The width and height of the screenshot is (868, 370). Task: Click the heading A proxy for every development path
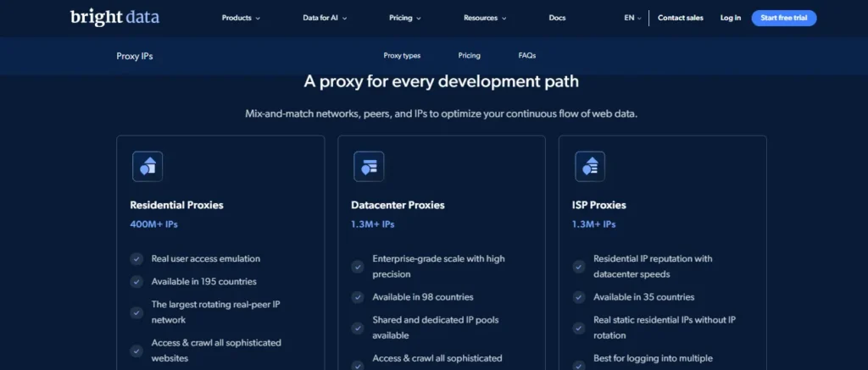[x=441, y=82]
